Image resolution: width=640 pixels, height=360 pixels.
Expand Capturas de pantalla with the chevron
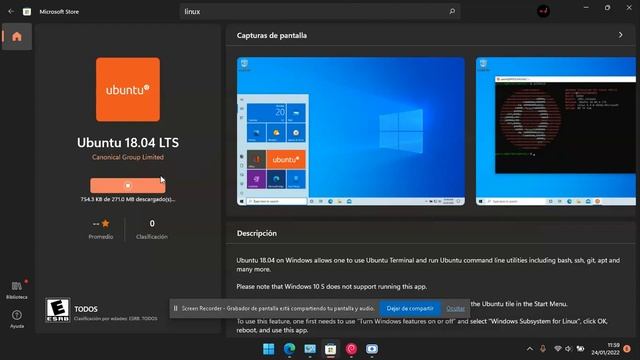tap(620, 35)
